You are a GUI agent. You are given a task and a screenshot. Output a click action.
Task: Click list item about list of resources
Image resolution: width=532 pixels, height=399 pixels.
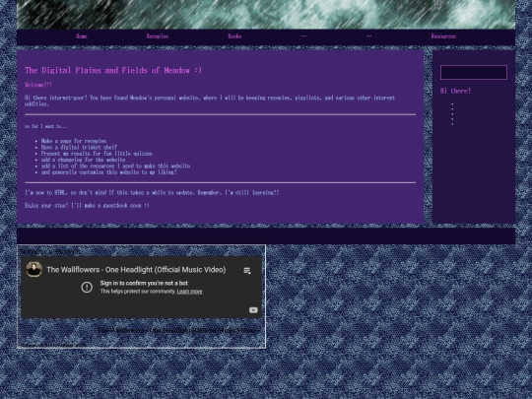(115, 166)
